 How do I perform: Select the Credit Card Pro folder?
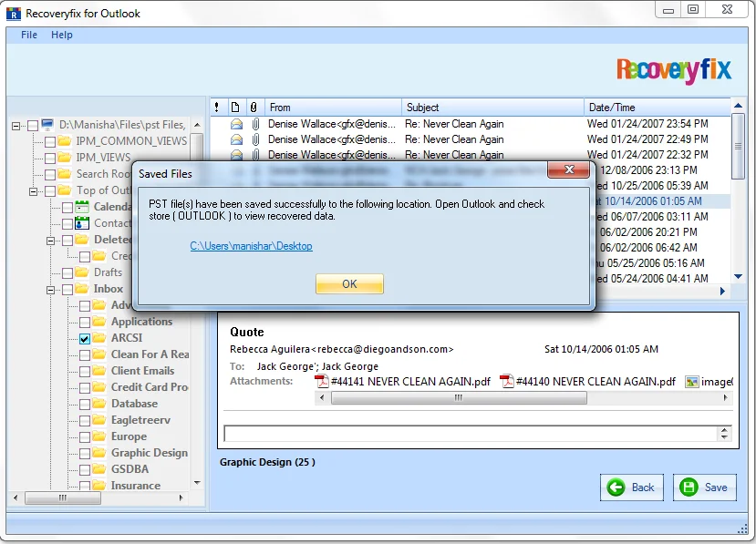(x=149, y=387)
